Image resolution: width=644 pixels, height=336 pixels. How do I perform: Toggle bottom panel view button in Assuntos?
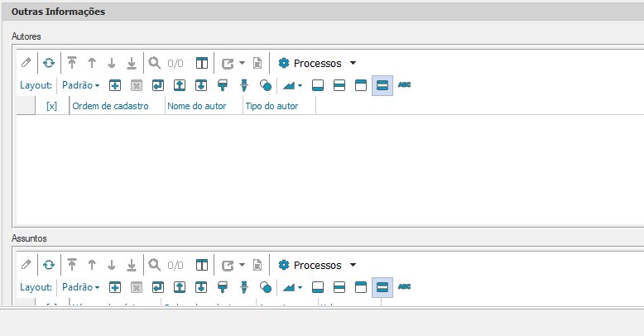317,287
